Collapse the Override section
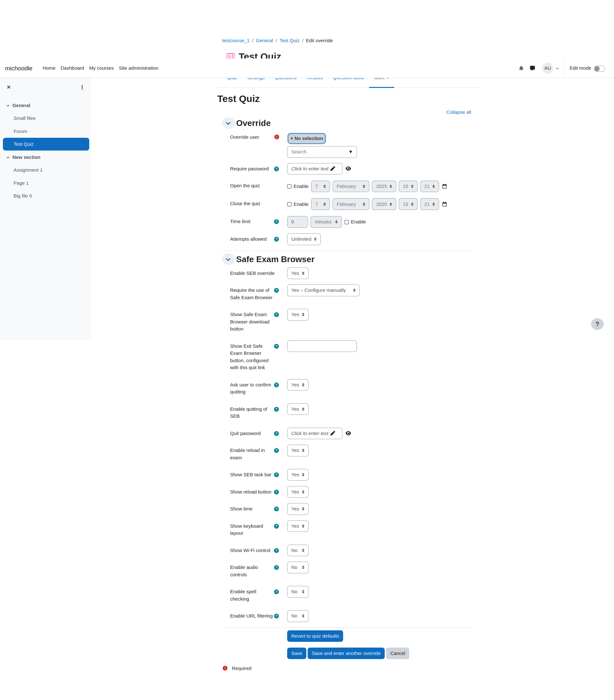This screenshot has width=614, height=700. point(228,123)
